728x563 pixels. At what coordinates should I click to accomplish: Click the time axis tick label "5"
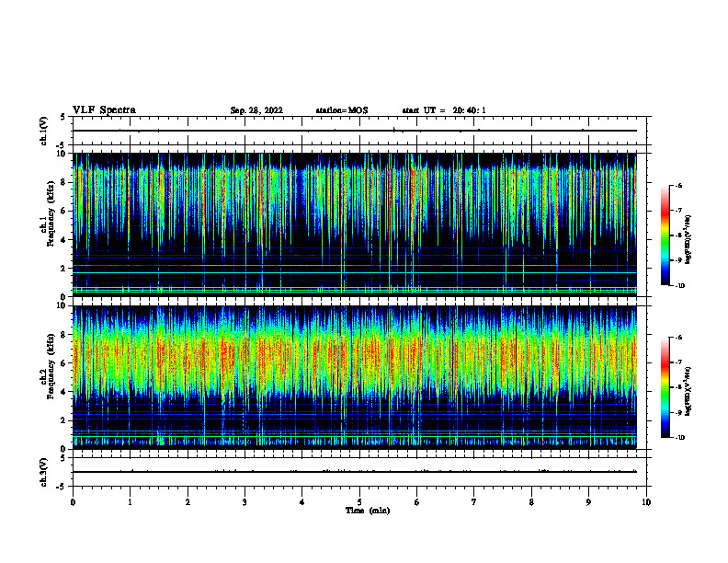[359, 502]
